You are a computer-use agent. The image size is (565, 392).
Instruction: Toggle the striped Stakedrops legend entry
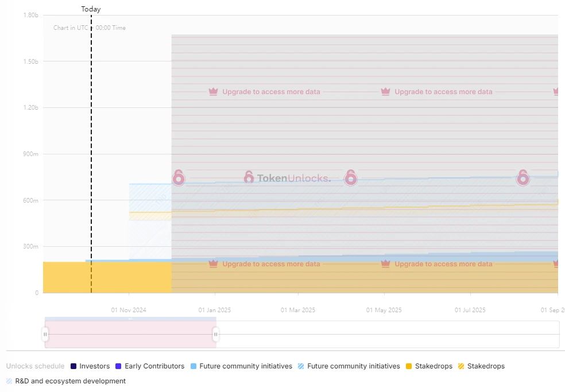click(486, 366)
